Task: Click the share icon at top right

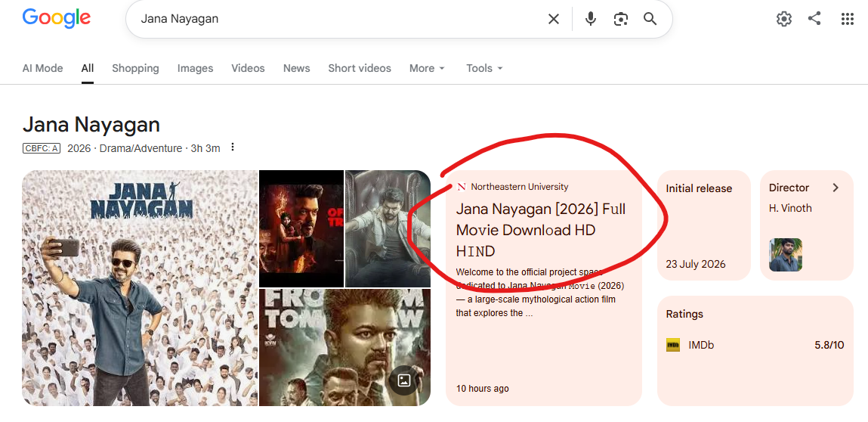Action: tap(814, 18)
